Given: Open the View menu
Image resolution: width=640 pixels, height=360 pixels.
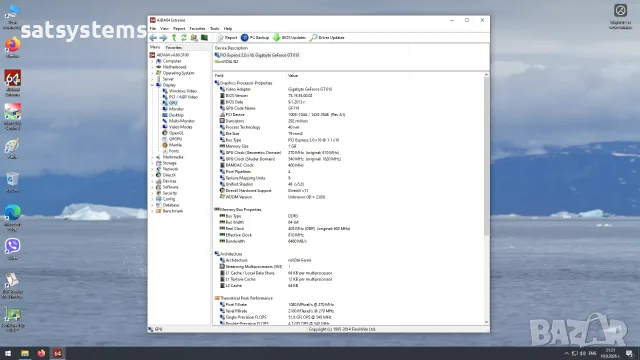Looking at the screenshot, I should 164,29.
